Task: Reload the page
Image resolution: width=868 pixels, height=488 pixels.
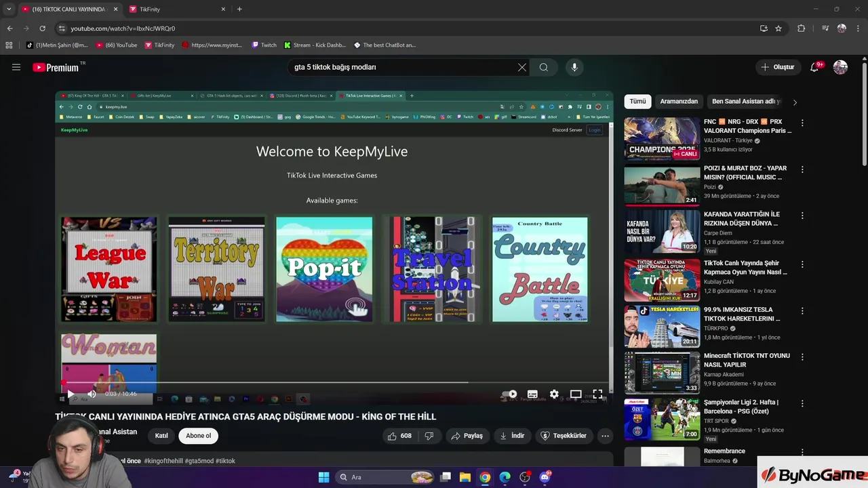Action: click(42, 28)
